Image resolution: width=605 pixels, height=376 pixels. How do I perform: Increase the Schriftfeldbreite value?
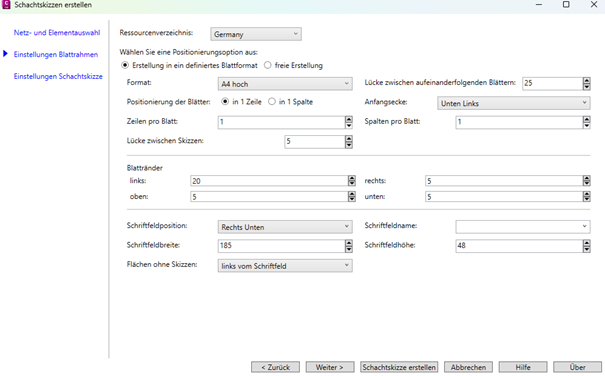[x=349, y=243]
